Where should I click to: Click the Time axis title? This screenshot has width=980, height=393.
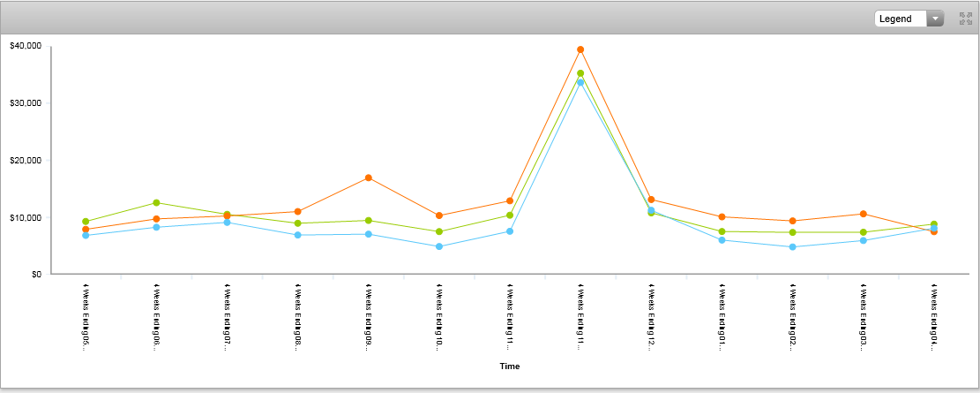[x=510, y=366]
